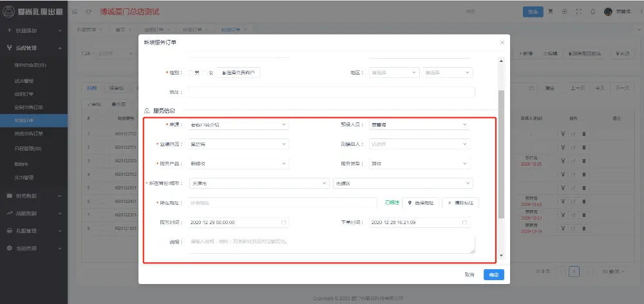The height and width of the screenshot is (304, 644).
Task: Click the sidebar collapse hamburger icon
Action: 75,12
